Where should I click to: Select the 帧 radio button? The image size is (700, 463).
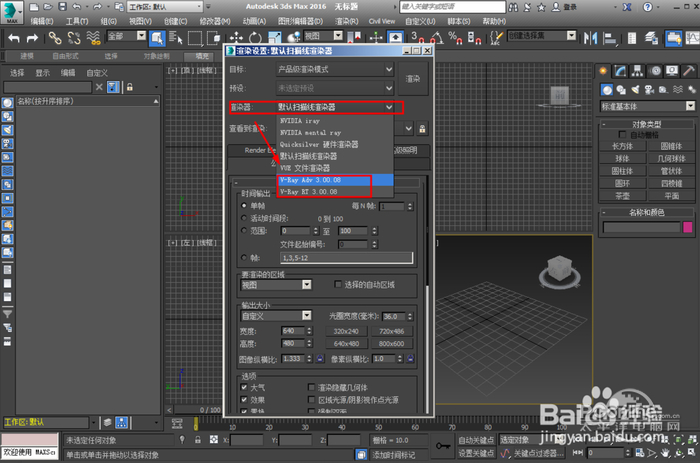[x=244, y=258]
